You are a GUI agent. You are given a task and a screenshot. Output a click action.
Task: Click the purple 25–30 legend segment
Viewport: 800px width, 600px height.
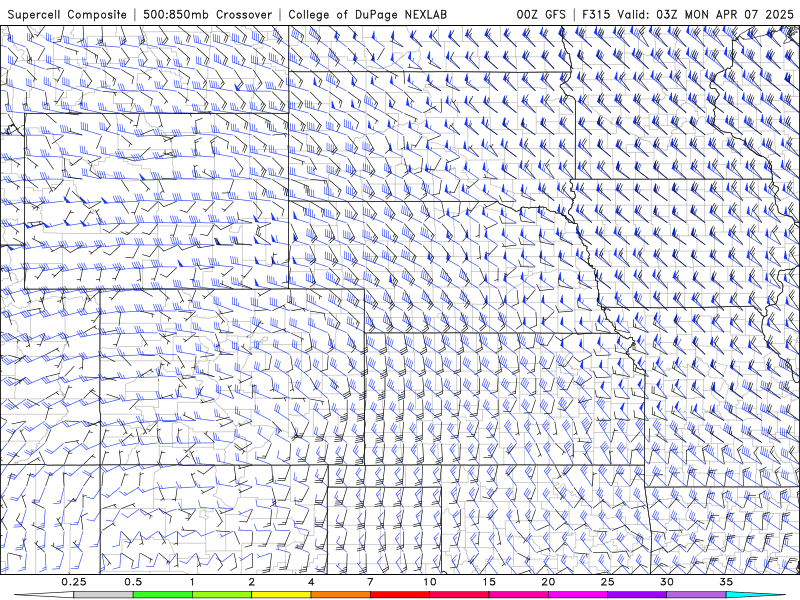tap(637, 595)
